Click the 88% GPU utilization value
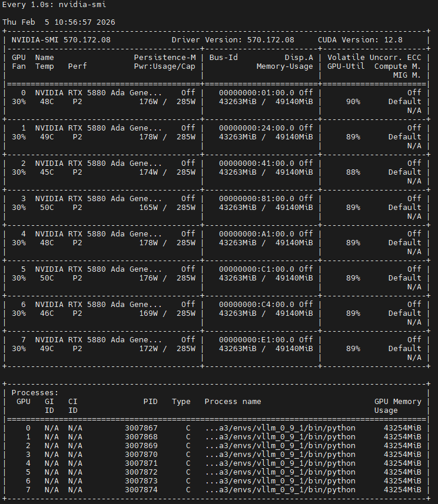438x504 pixels. click(353, 172)
